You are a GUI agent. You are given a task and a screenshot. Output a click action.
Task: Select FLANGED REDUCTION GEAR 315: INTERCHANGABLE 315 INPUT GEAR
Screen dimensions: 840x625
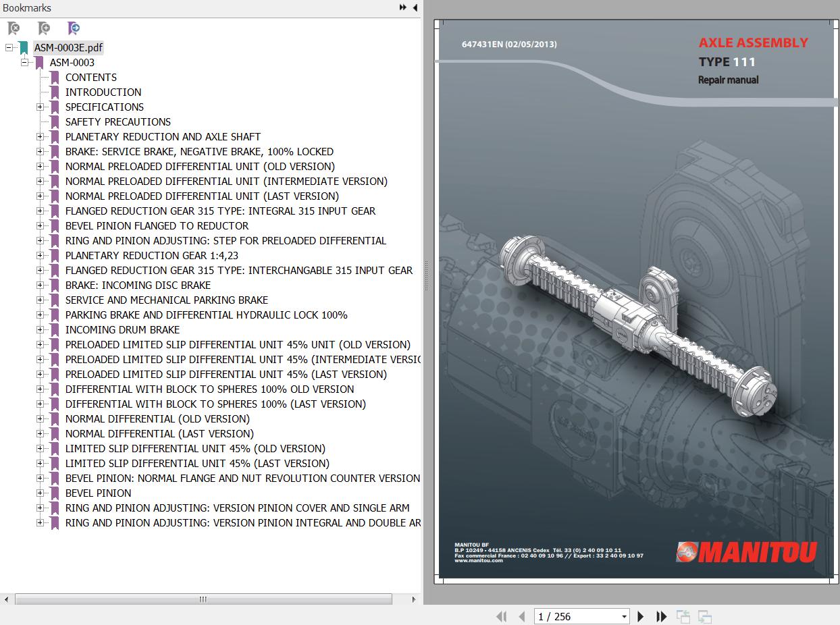click(x=239, y=271)
